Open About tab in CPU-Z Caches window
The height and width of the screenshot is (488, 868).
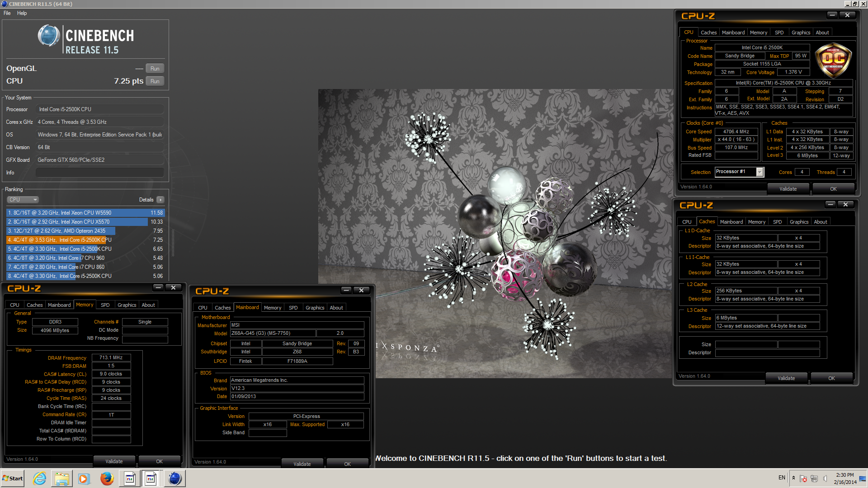[x=821, y=222]
